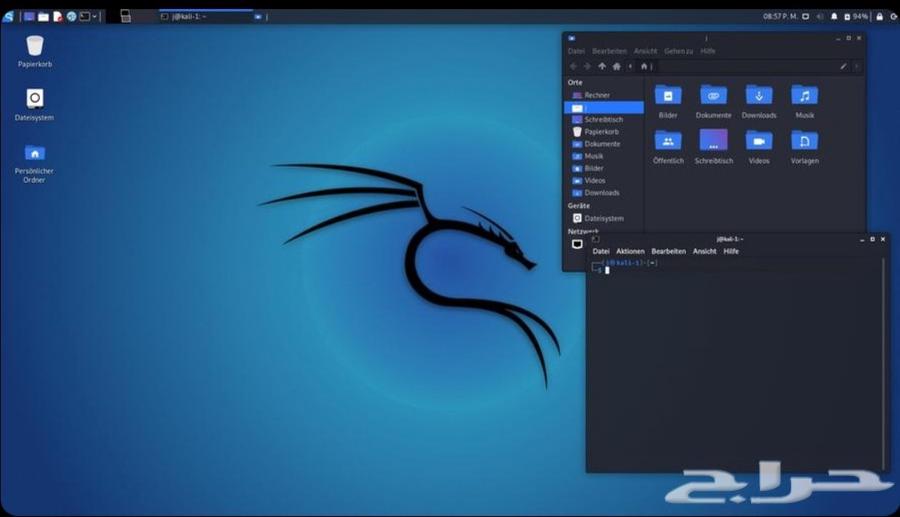Image resolution: width=900 pixels, height=517 pixels.
Task: Open the Gehen zu menu in file manager
Action: click(678, 51)
